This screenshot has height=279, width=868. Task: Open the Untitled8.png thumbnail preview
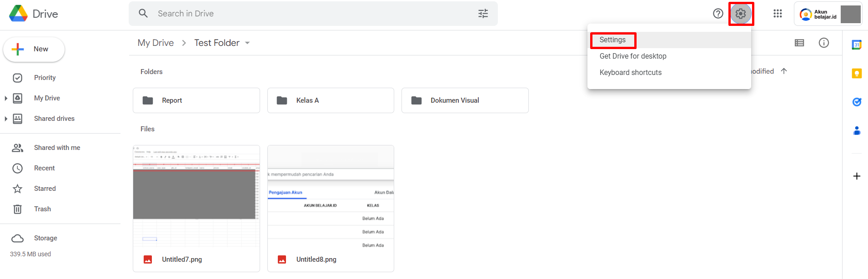click(x=331, y=196)
